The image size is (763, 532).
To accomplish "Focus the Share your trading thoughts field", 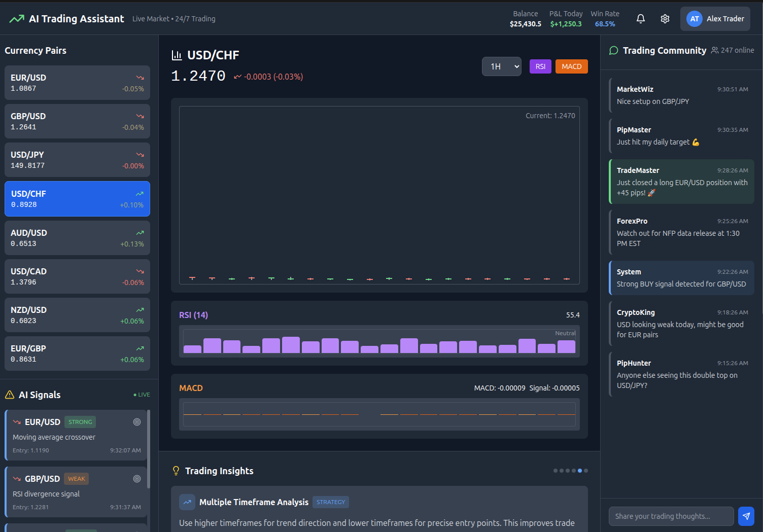I will (x=671, y=516).
